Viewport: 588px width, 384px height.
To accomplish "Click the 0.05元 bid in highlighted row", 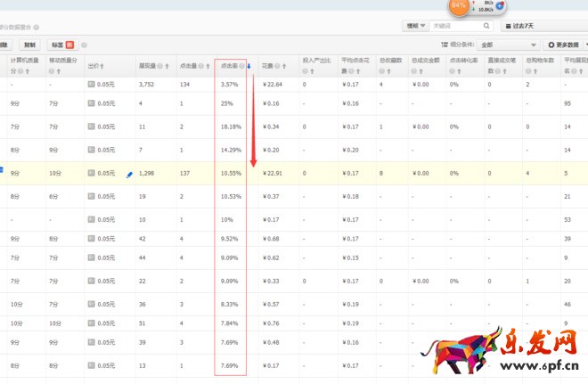I will click(106, 174).
